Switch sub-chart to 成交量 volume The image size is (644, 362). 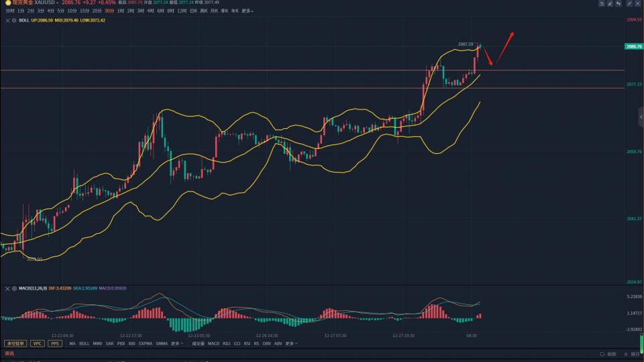point(199,343)
